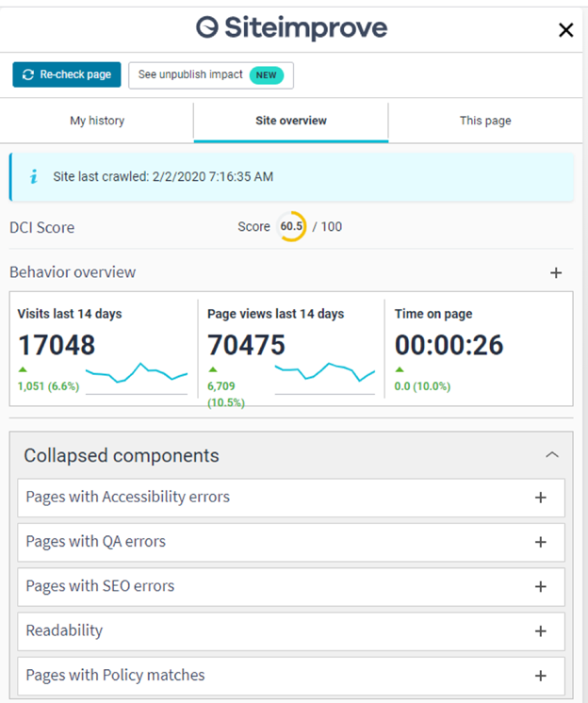Screen dimensions: 588x703
Task: Open Pages with Accessibility errors row
Action: point(291,498)
